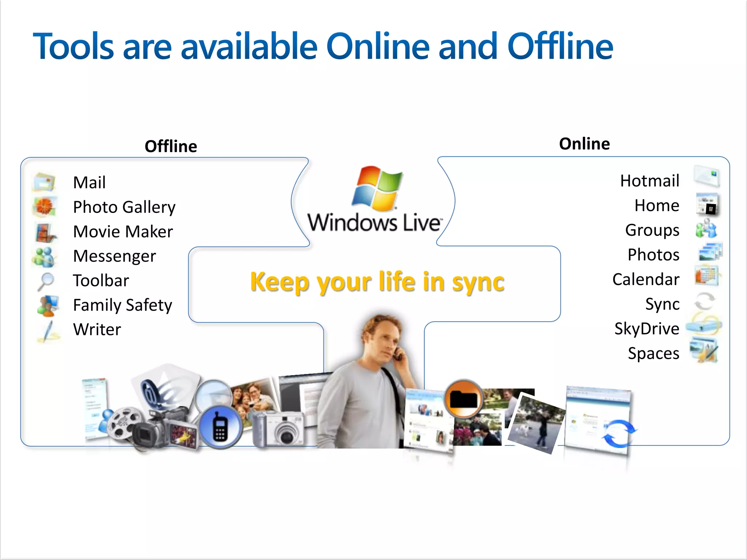The width and height of the screenshot is (747, 560).
Task: Click the Spaces picture icon
Action: point(704,350)
